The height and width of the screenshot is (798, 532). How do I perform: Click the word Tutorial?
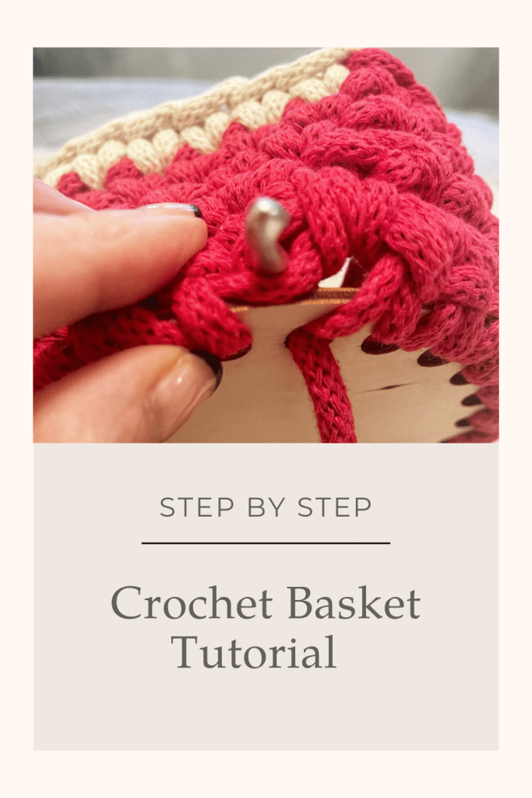pyautogui.click(x=253, y=651)
